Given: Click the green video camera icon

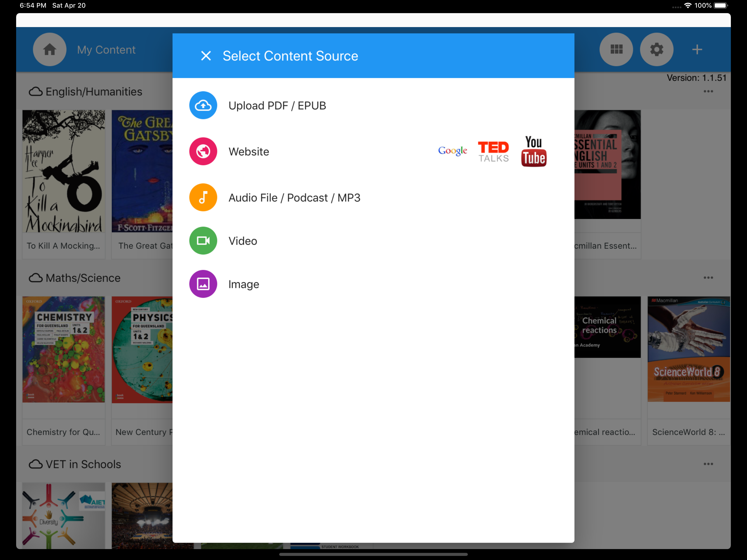Looking at the screenshot, I should pyautogui.click(x=203, y=240).
